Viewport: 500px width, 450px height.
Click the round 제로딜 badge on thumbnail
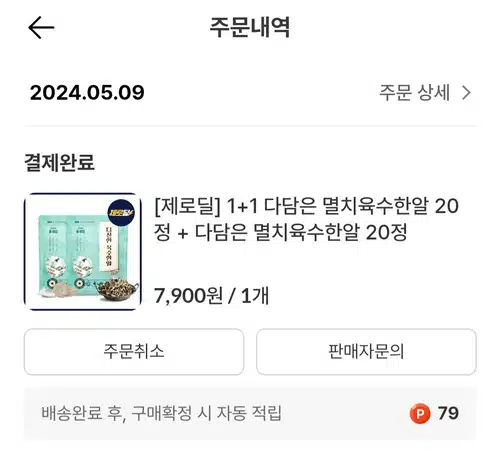(x=121, y=212)
